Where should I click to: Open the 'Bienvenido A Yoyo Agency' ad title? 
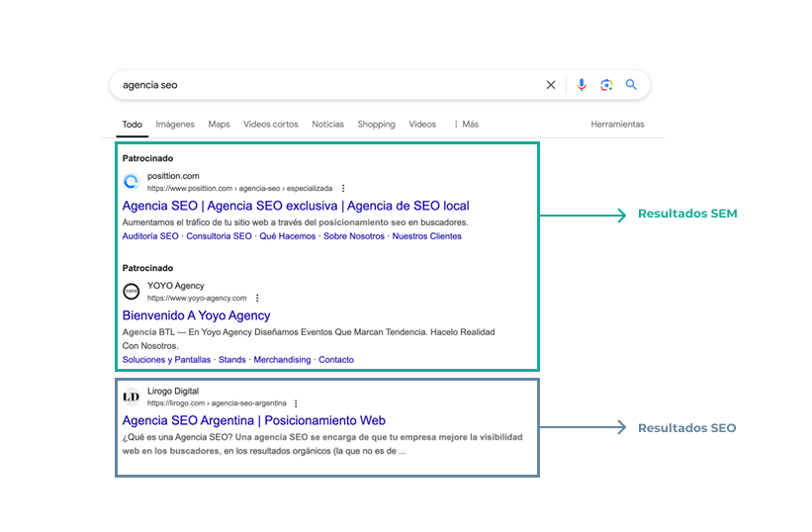click(196, 315)
